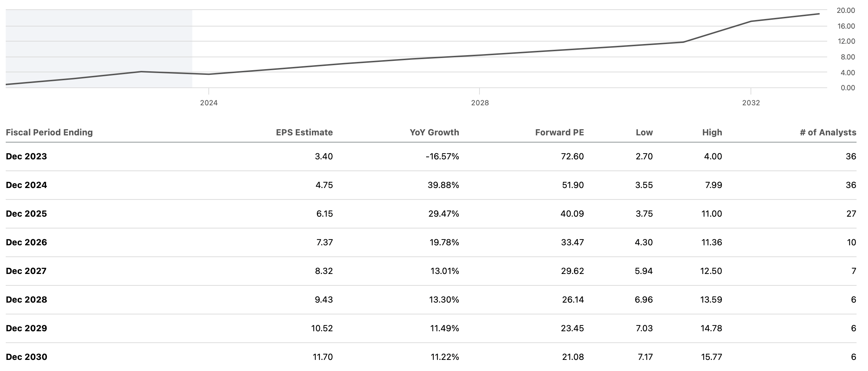This screenshot has width=868, height=371.
Task: Select the Dec 2028 row label
Action: point(26,300)
